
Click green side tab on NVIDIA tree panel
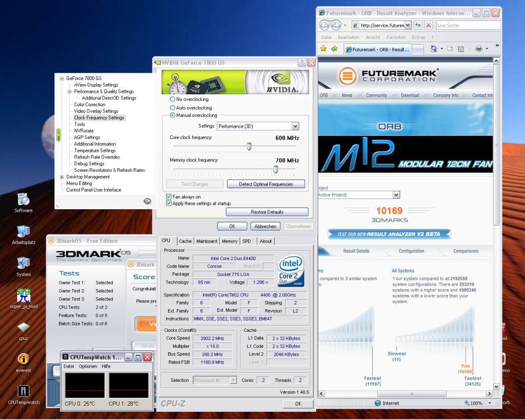pyautogui.click(x=58, y=135)
